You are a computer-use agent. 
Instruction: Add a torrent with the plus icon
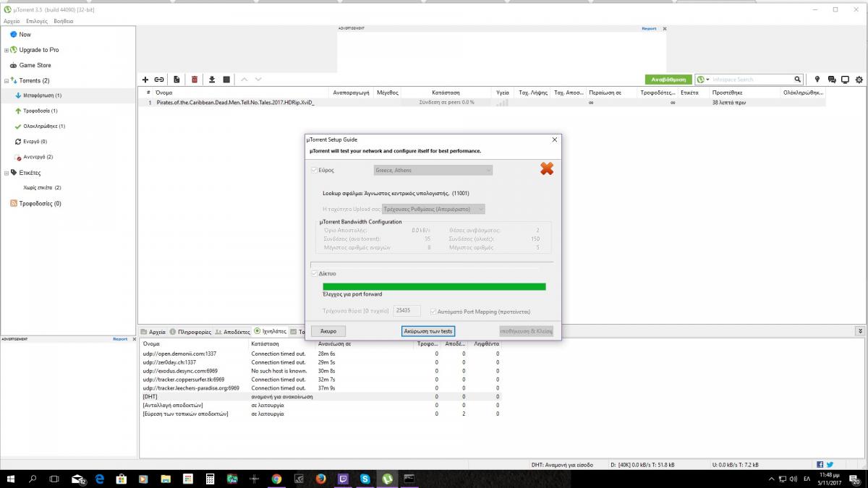[145, 80]
